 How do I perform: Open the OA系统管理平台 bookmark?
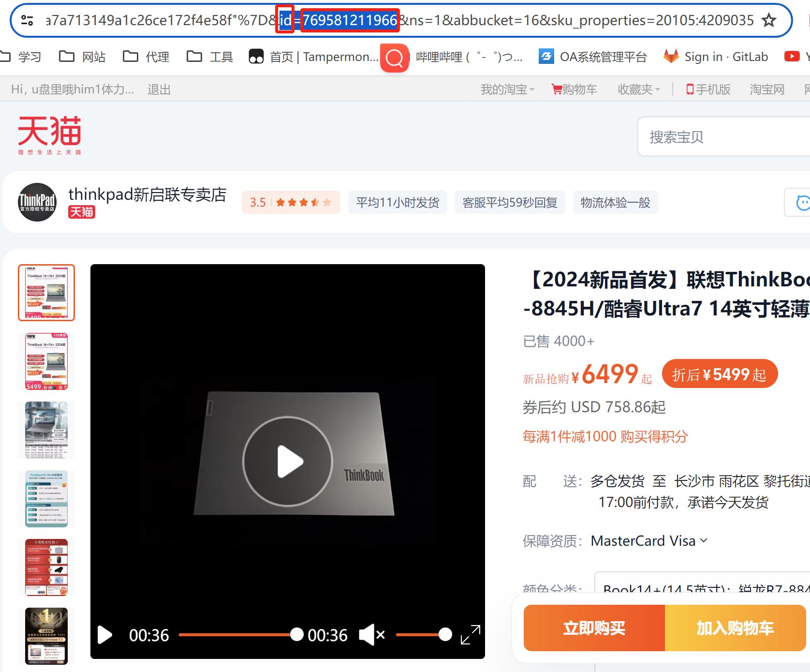click(593, 57)
